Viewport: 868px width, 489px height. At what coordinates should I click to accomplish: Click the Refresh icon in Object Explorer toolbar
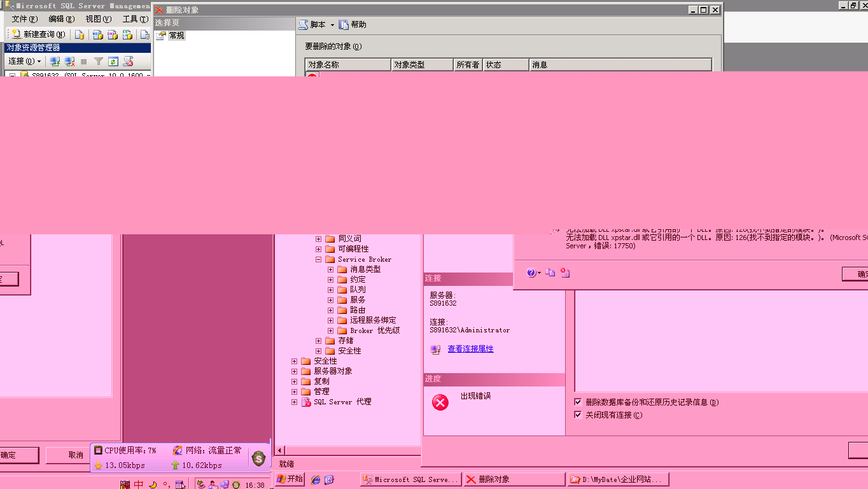point(113,62)
